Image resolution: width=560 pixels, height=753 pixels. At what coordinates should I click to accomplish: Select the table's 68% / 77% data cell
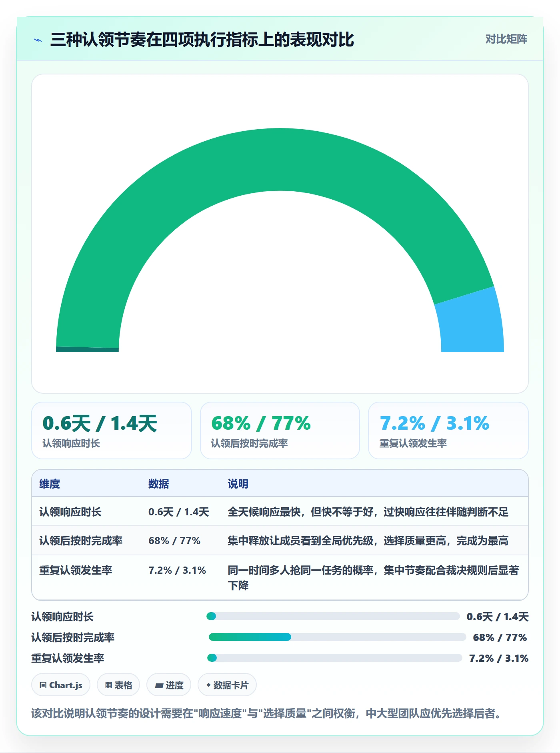(174, 541)
